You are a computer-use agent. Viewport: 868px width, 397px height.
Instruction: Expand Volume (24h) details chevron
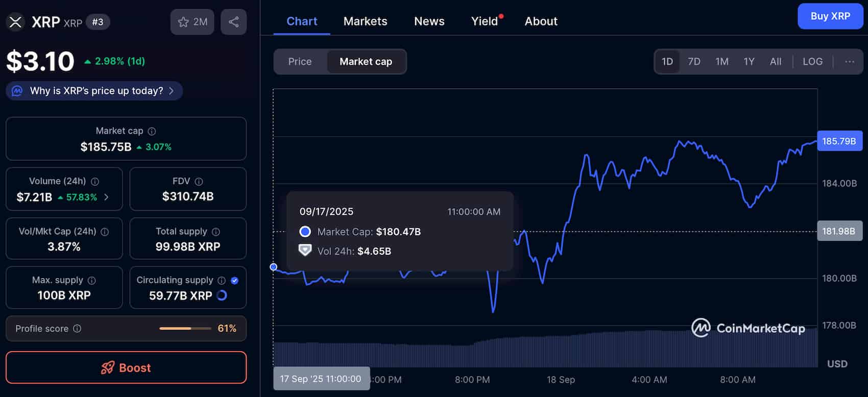(x=106, y=197)
